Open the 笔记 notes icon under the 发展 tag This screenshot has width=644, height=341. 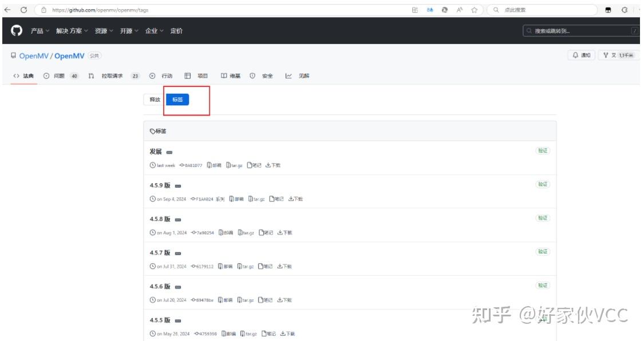pos(254,165)
